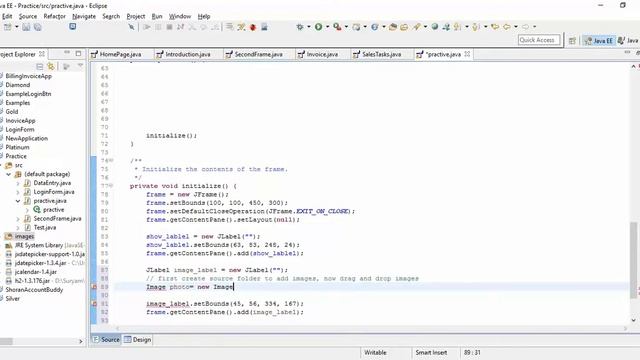Click the green Run button
640x360 pixels.
click(x=318, y=27)
